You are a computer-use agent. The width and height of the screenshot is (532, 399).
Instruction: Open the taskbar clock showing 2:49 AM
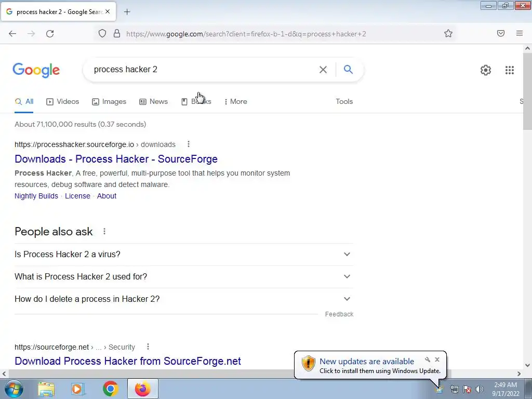506,389
